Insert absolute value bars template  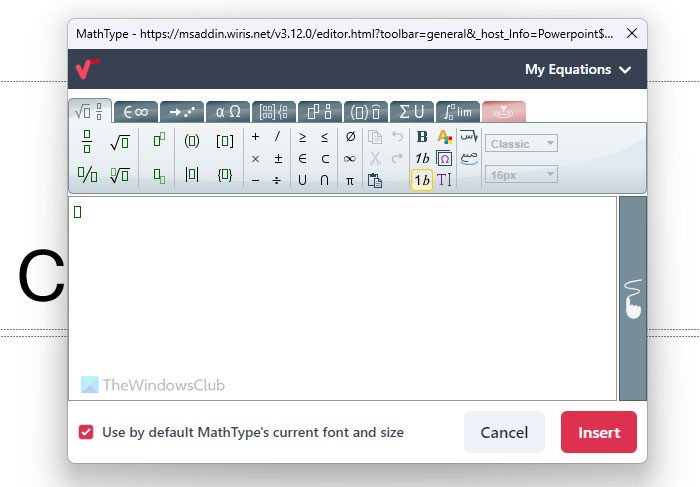pyautogui.click(x=192, y=175)
